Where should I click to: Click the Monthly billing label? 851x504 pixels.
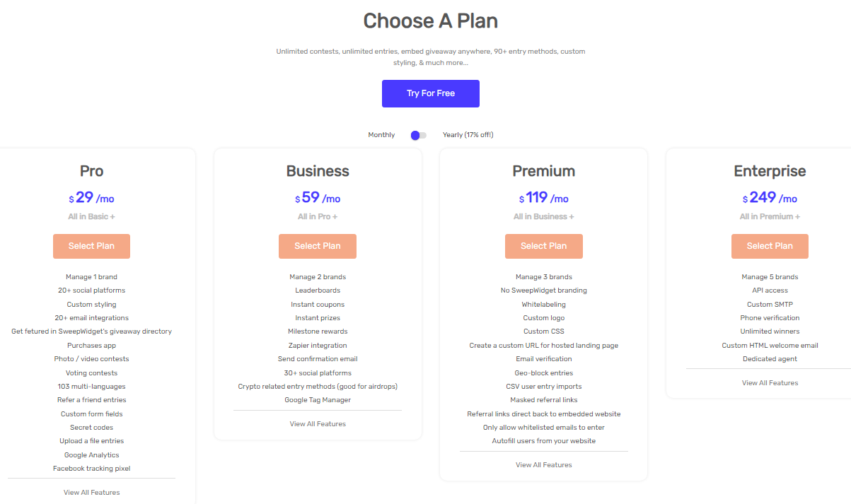coord(381,134)
